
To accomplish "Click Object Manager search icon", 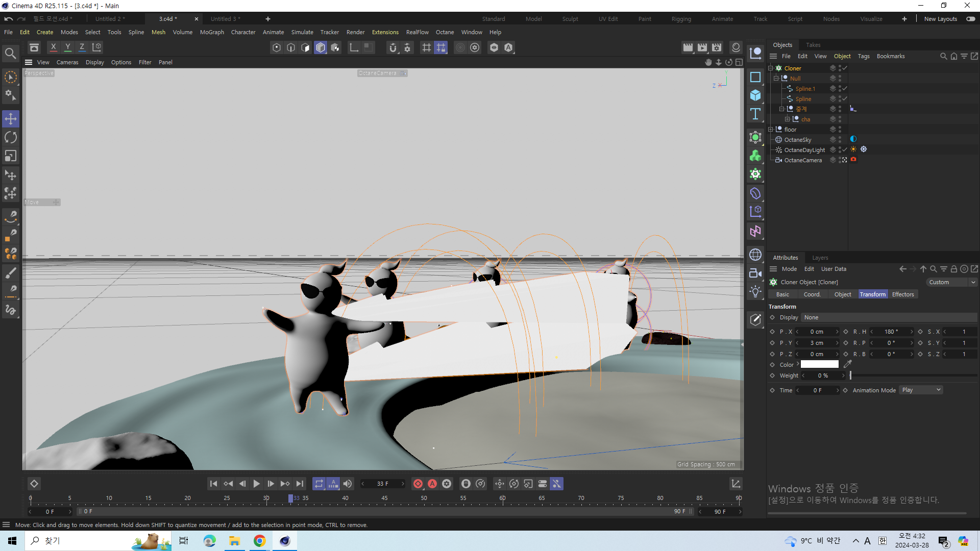I will click(944, 56).
